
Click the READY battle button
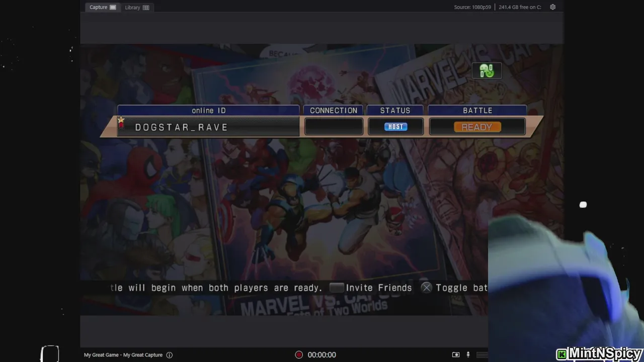click(477, 127)
